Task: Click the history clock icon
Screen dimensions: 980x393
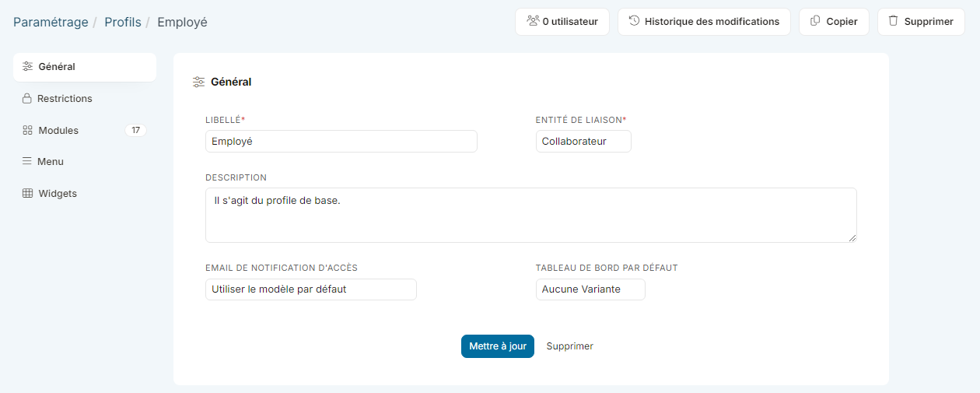Action: (x=635, y=21)
